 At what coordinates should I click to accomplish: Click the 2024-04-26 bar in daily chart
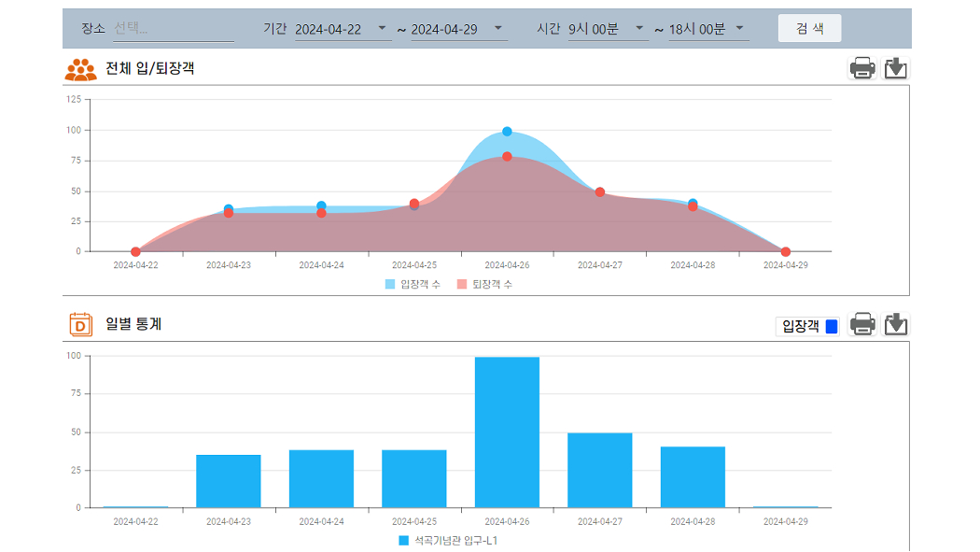[x=507, y=432]
